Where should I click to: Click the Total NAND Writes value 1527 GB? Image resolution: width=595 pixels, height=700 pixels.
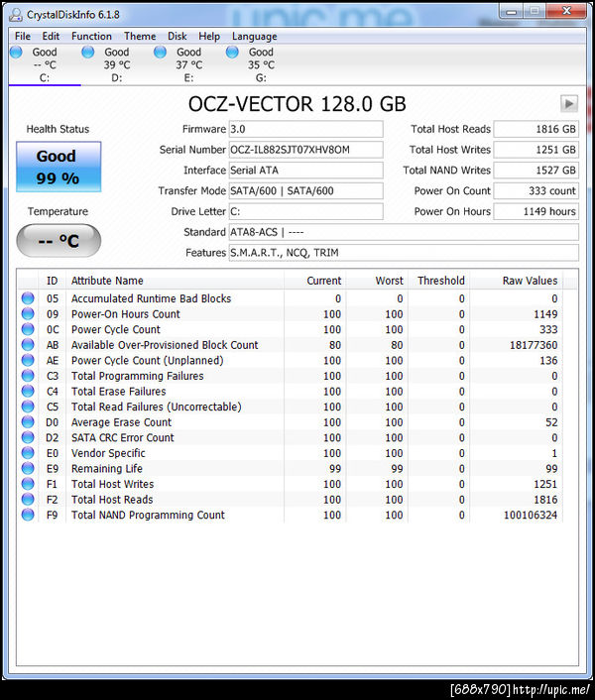[536, 171]
